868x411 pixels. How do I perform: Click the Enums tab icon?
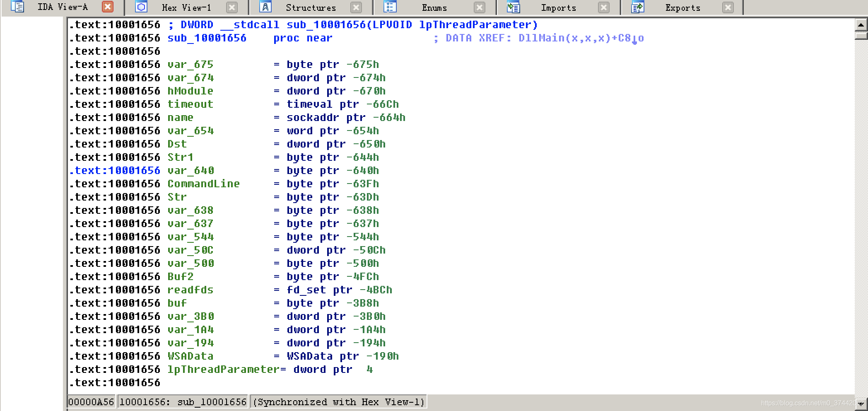point(390,7)
